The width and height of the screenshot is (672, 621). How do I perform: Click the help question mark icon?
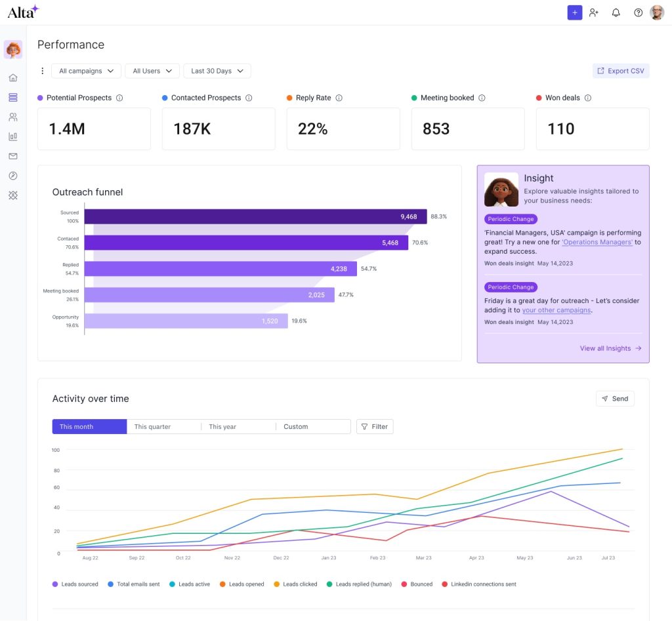click(x=638, y=12)
